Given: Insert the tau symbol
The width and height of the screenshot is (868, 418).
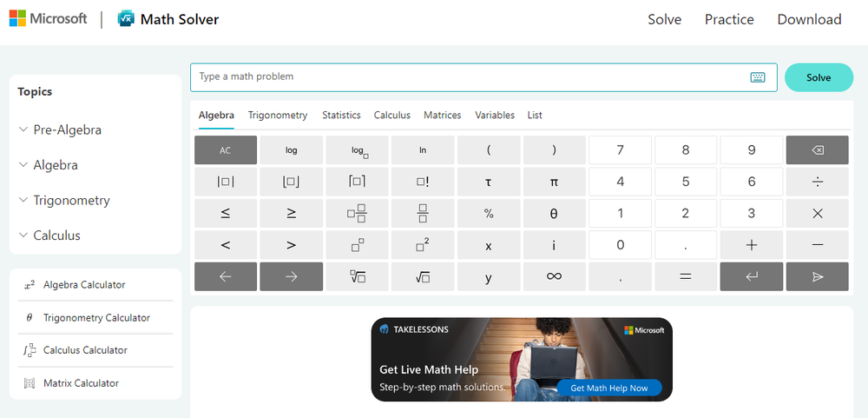Looking at the screenshot, I should tap(488, 182).
